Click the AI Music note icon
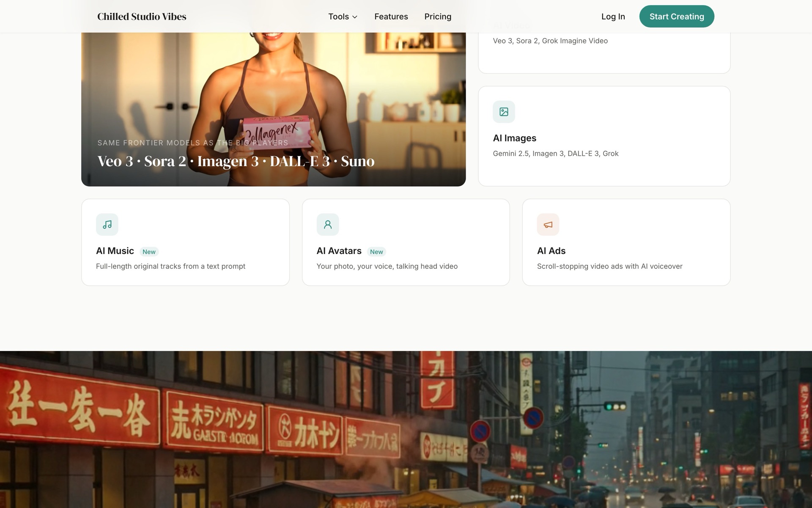 tap(107, 224)
